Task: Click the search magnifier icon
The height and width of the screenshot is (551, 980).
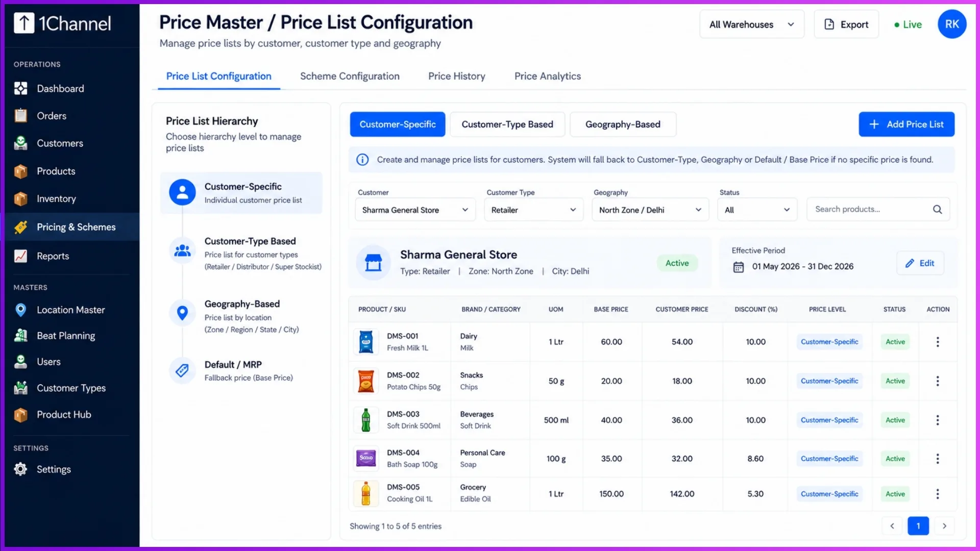Action: [x=938, y=209]
